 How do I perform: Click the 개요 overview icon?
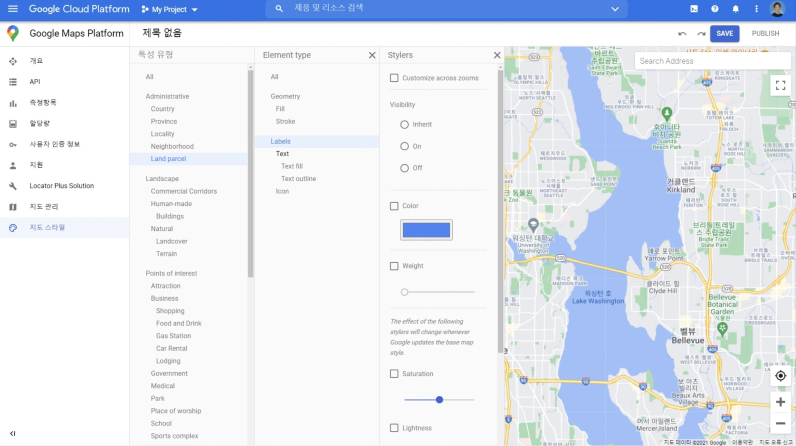[13, 61]
